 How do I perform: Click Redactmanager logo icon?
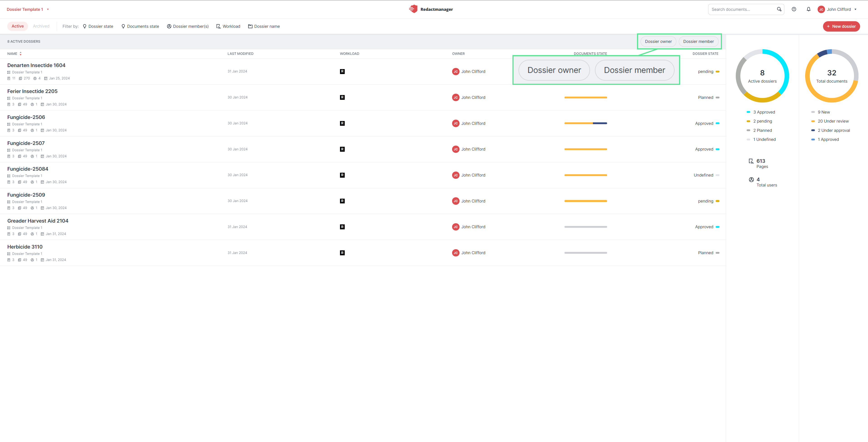[x=413, y=9]
